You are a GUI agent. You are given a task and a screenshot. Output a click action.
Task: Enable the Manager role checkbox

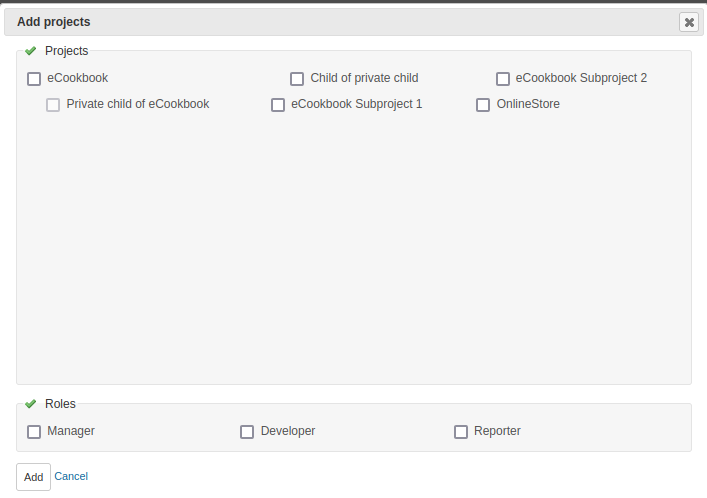pyautogui.click(x=34, y=432)
